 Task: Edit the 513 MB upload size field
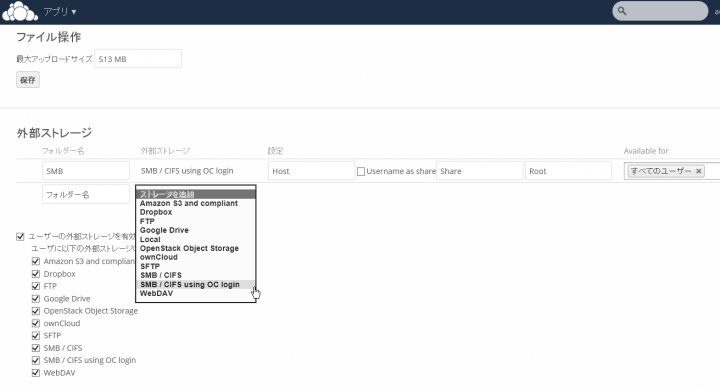[138, 59]
